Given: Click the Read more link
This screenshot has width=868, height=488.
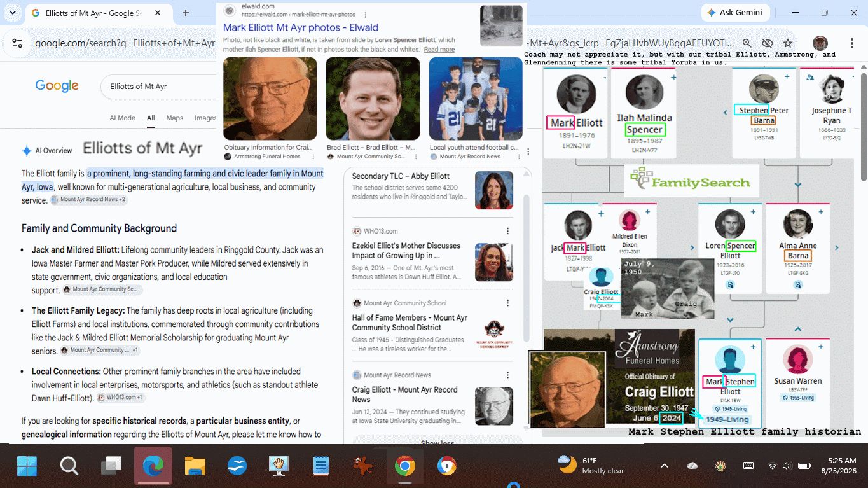Looking at the screenshot, I should pyautogui.click(x=439, y=49).
